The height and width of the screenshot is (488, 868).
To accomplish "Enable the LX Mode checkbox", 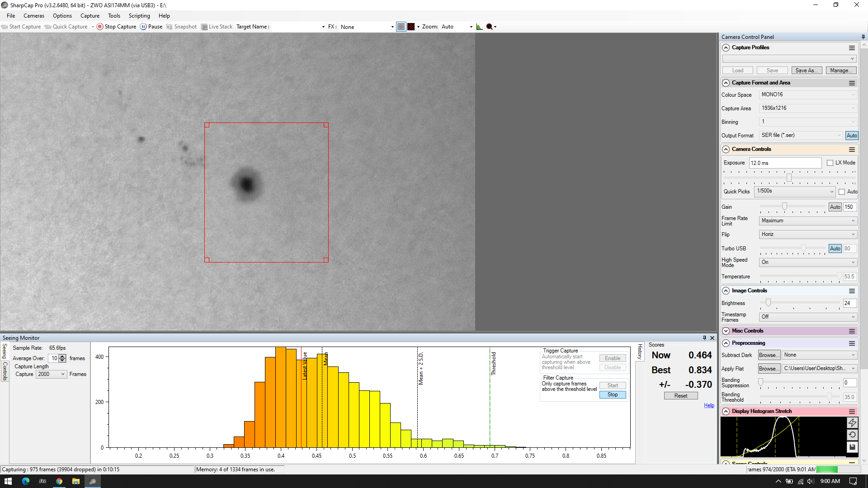I will (x=830, y=163).
